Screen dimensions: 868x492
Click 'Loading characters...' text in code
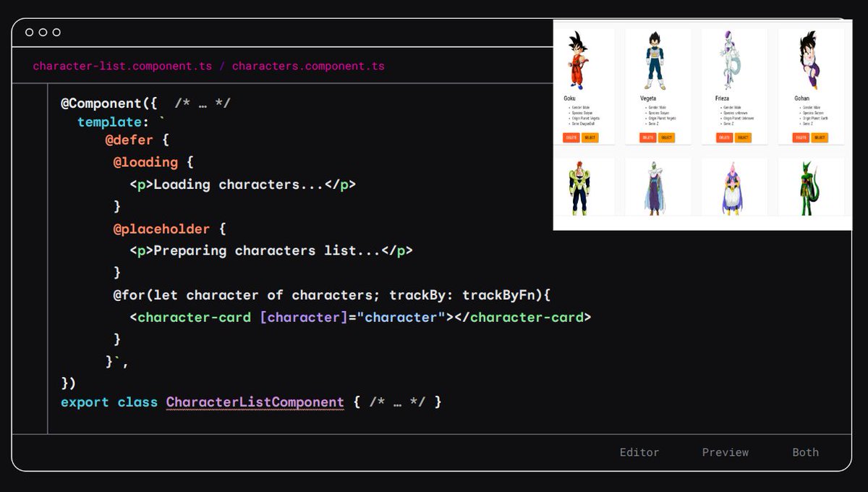click(x=239, y=184)
